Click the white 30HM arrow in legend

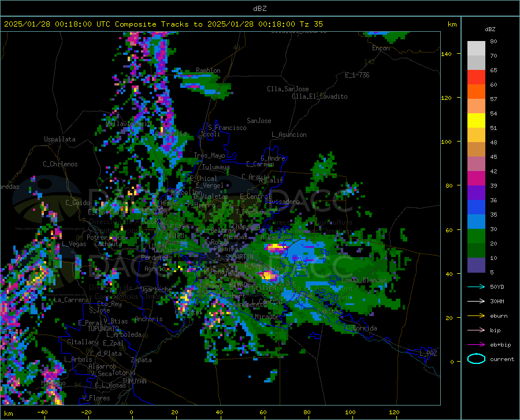[476, 302]
